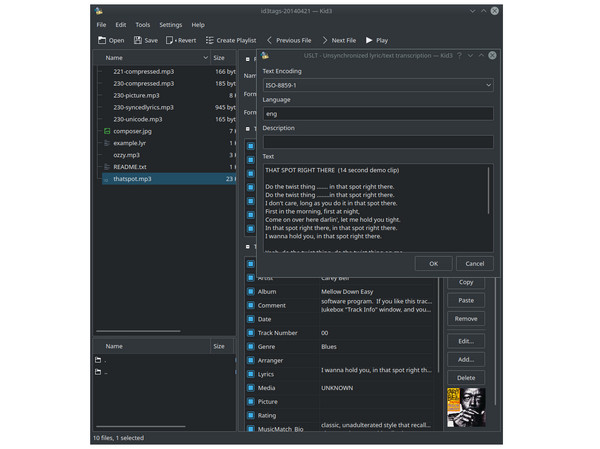Open the Help menu

(198, 25)
